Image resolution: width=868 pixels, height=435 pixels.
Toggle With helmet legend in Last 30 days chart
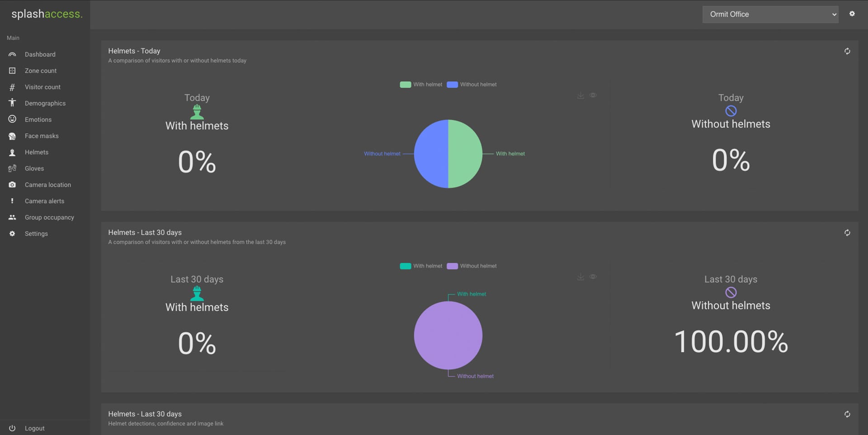[421, 266]
